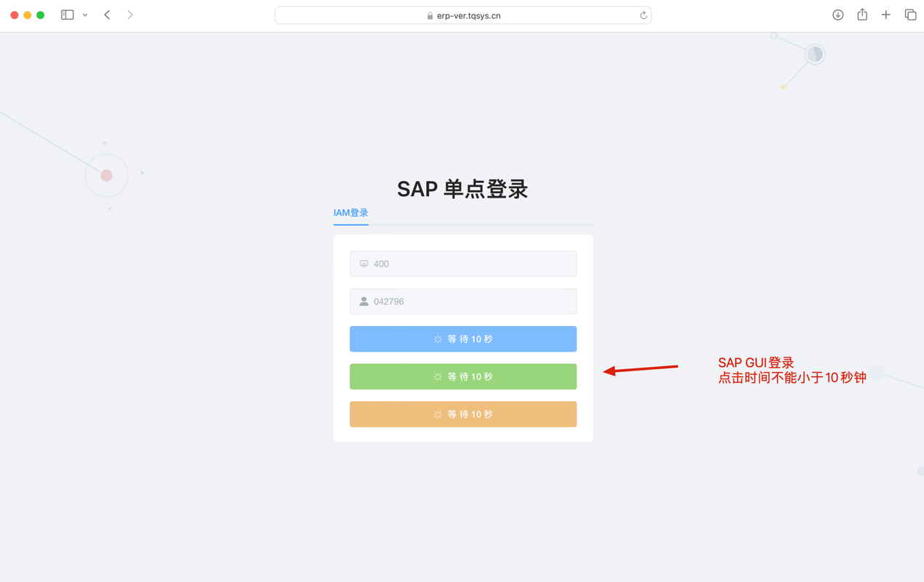Open the sidebar options dropdown chevron
Image resolution: width=924 pixels, height=582 pixels.
pos(85,15)
